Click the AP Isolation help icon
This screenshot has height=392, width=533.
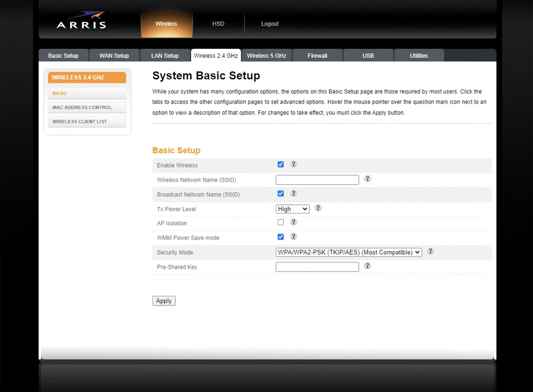click(x=293, y=222)
